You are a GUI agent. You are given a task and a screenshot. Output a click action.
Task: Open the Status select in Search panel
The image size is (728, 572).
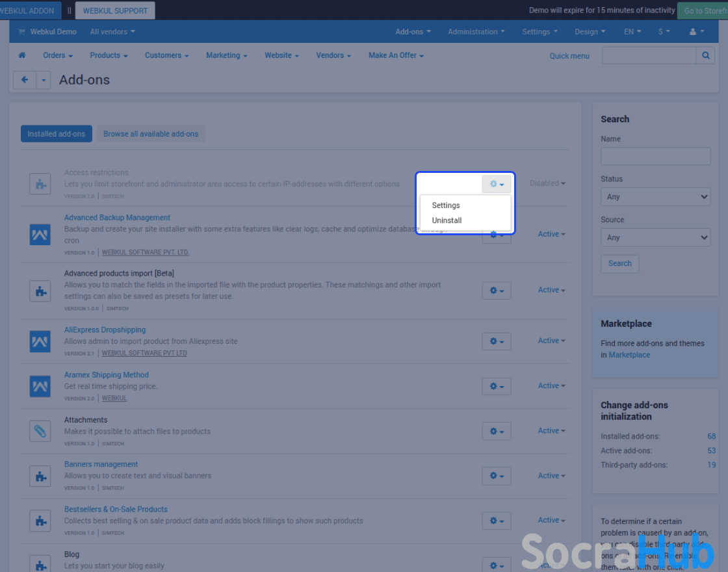tap(655, 197)
